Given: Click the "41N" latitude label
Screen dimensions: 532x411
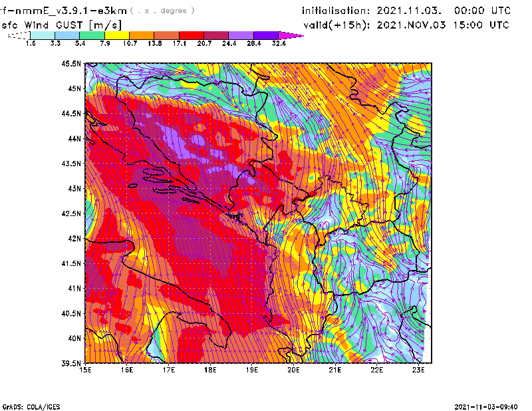Looking at the screenshot, I should 74,289.
